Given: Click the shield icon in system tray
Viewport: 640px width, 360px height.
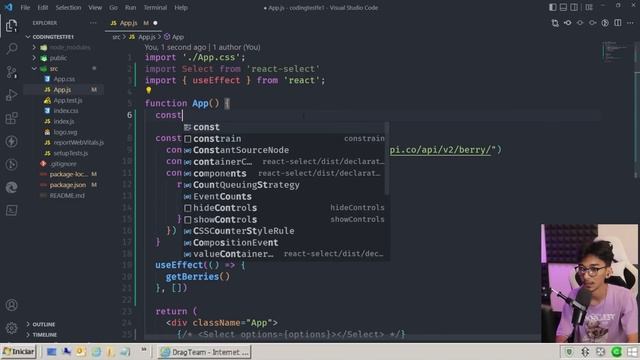Looking at the screenshot, I should tap(569, 352).
